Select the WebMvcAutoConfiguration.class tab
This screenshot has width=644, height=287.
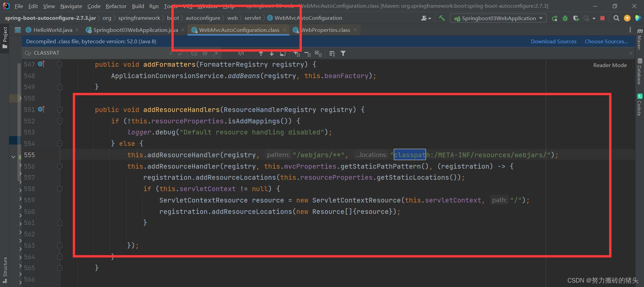pos(239,30)
